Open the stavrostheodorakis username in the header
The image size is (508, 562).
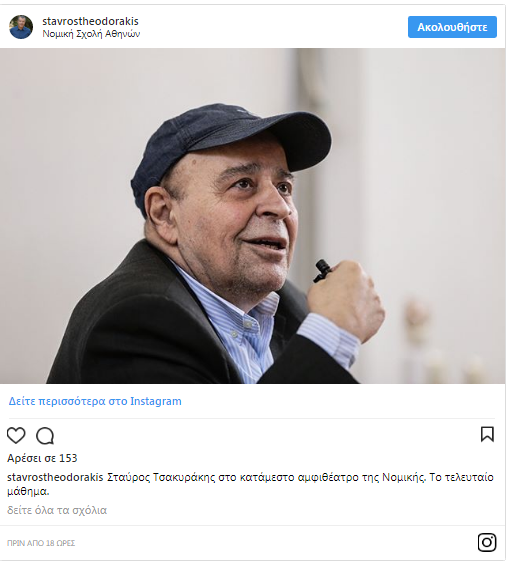[x=90, y=21]
